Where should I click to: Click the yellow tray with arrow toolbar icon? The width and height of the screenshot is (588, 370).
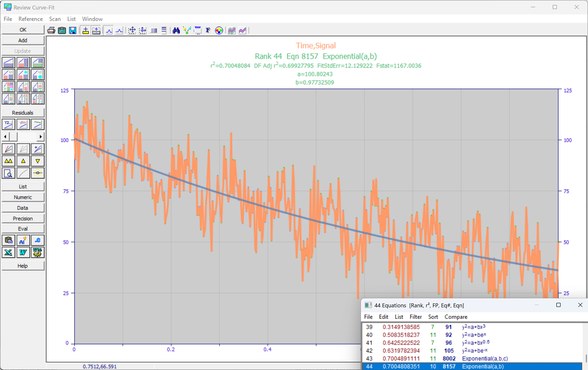(x=86, y=30)
